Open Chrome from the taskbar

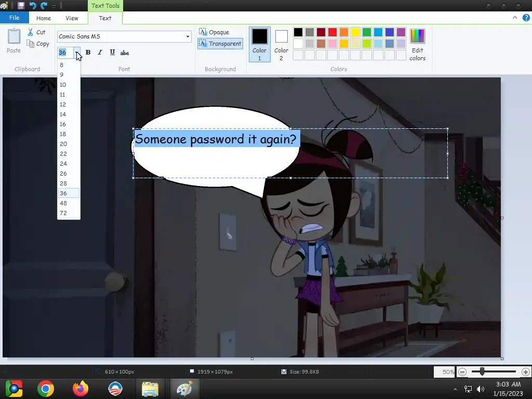(x=46, y=389)
